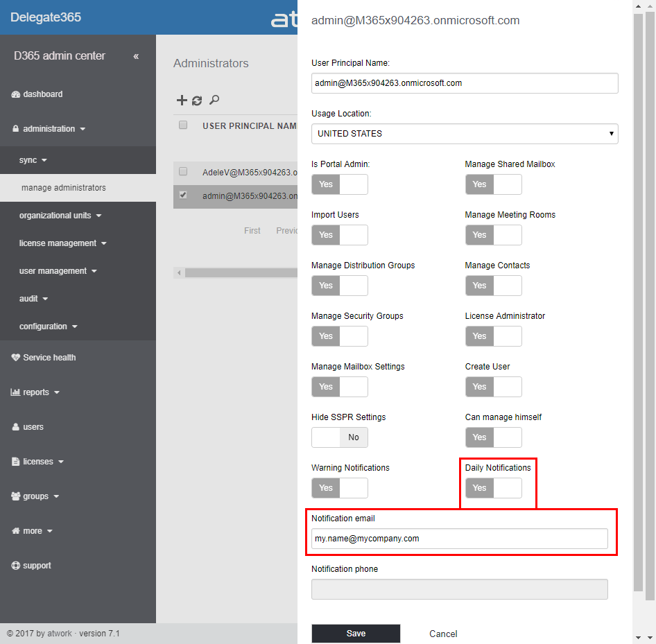Expand user management submenu
656x644 pixels.
point(58,271)
